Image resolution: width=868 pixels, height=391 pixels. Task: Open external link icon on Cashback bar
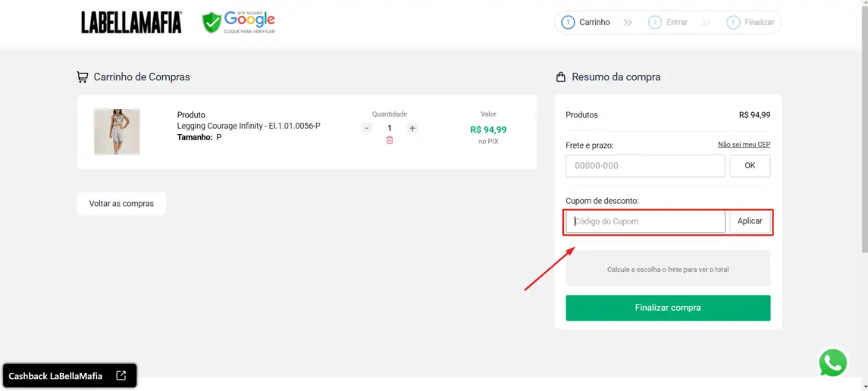[121, 376]
